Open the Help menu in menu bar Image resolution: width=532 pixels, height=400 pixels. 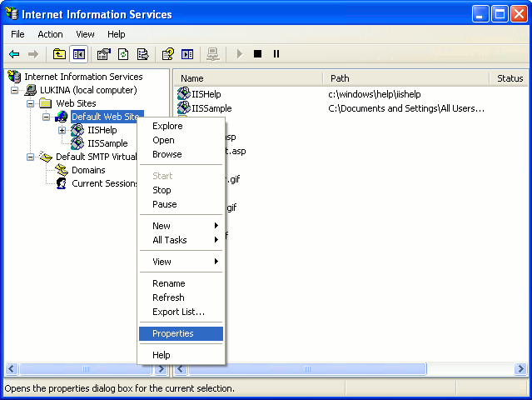(x=117, y=34)
